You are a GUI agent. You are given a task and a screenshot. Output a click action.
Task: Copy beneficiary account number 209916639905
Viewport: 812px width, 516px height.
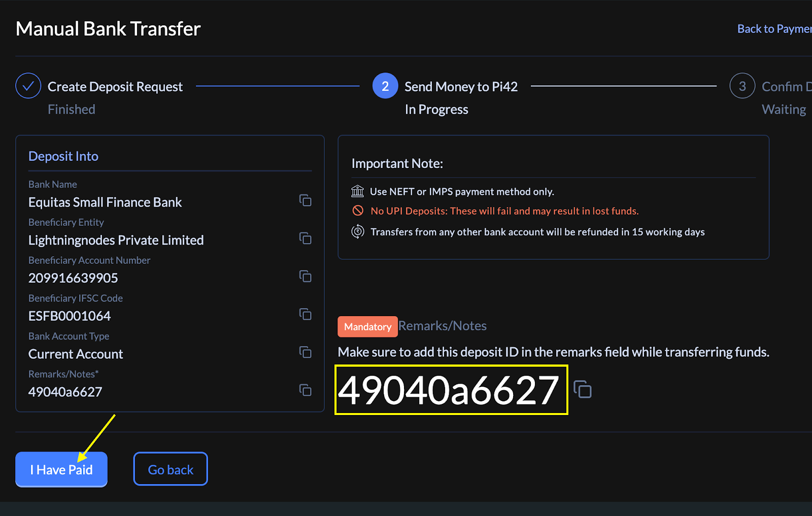(305, 277)
